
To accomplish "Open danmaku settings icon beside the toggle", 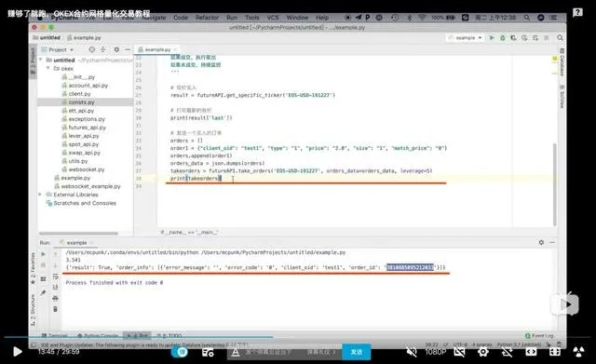I will 208,352.
